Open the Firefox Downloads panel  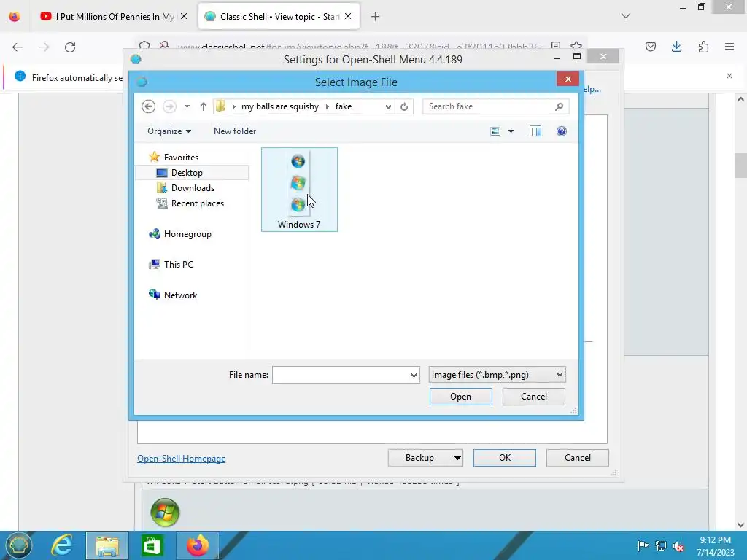pyautogui.click(x=676, y=47)
